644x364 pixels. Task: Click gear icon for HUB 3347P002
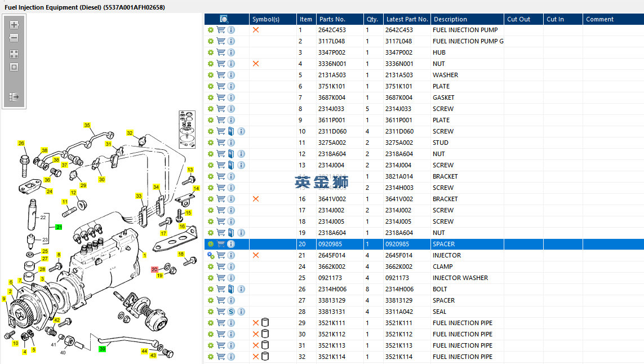click(211, 52)
